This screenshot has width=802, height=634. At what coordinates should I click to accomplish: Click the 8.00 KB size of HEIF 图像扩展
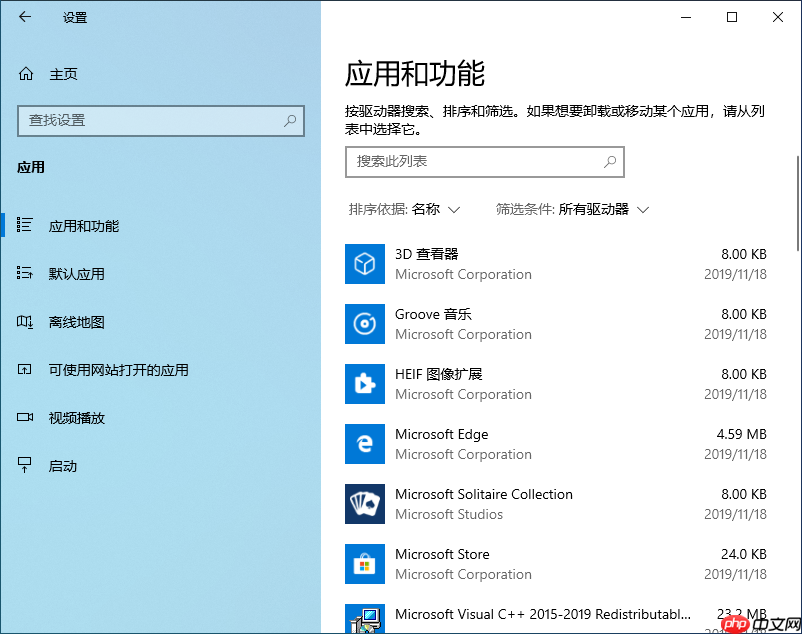(x=744, y=374)
